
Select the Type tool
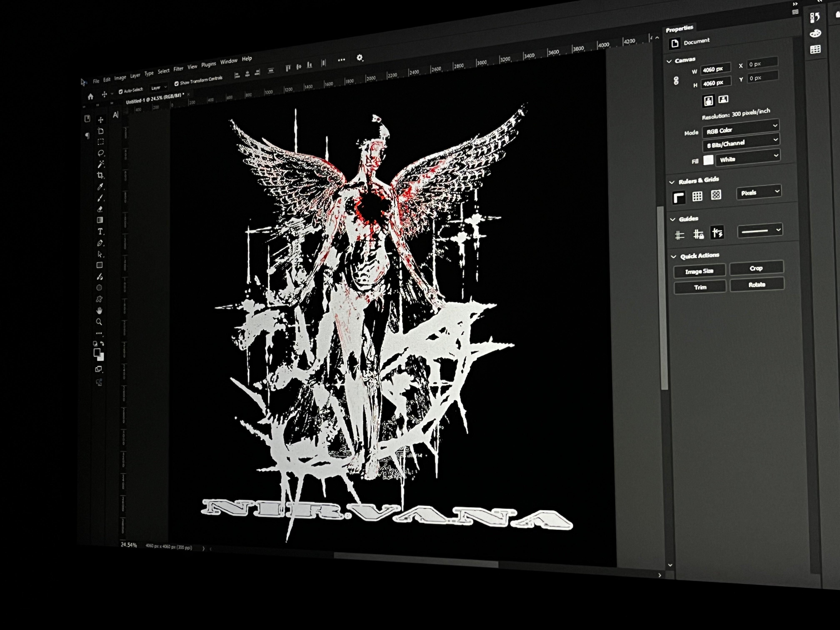tap(100, 231)
